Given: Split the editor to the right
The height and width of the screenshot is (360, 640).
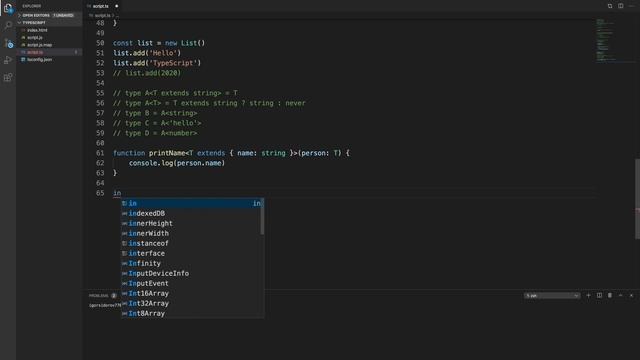Looking at the screenshot, I should pyautogui.click(x=620, y=6).
